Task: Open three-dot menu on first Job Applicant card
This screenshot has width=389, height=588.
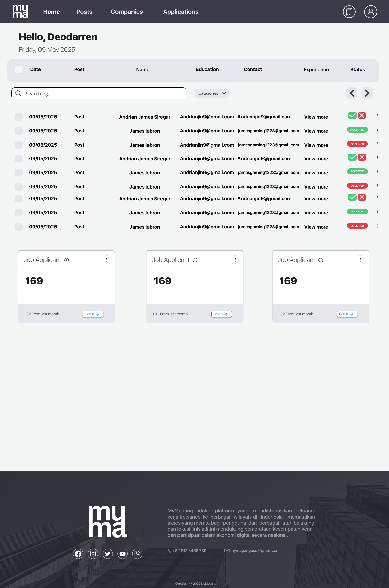Action: 107,260
